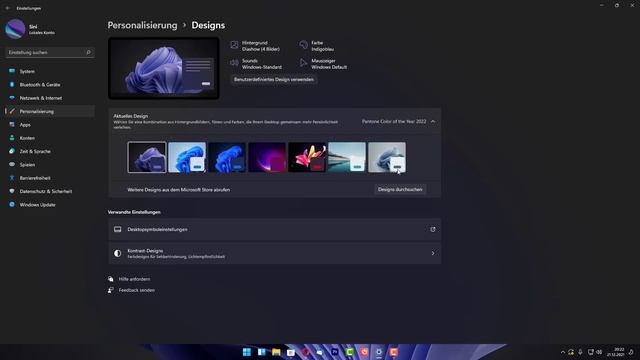
Task: Open Sounds Windows-Standard setting
Action: click(256, 64)
